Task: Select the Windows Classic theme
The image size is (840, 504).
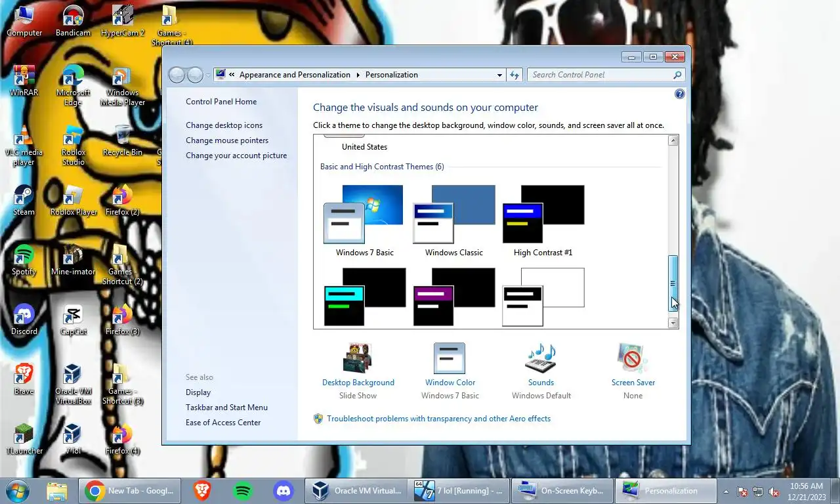Action: [x=453, y=221]
